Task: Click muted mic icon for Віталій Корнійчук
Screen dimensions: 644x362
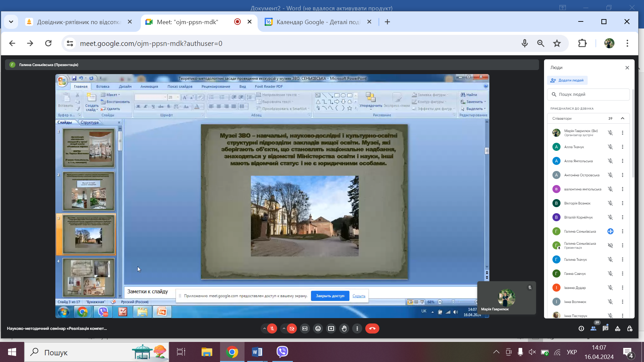Action: (x=610, y=217)
